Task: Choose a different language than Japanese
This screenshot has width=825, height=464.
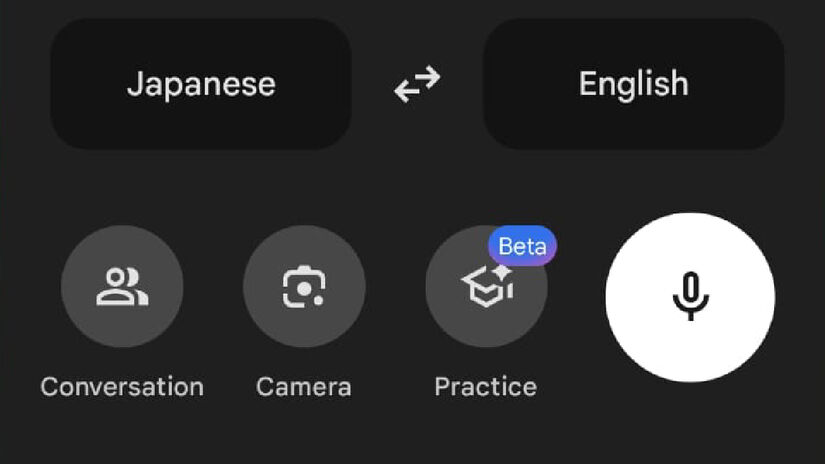Action: pos(201,84)
